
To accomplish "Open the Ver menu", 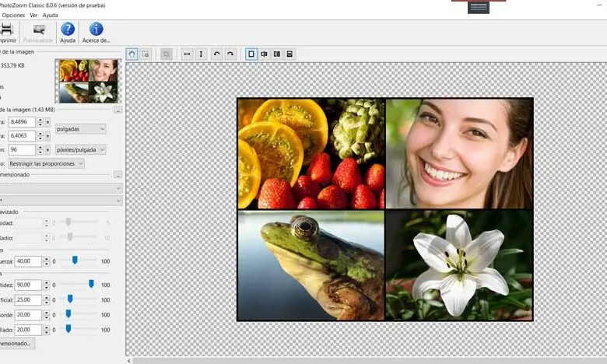I will (33, 15).
